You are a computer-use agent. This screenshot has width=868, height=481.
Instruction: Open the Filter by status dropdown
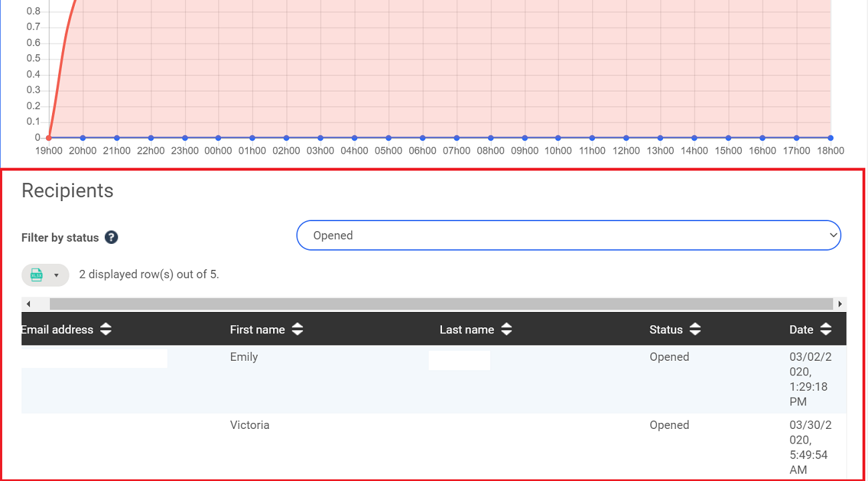(568, 235)
